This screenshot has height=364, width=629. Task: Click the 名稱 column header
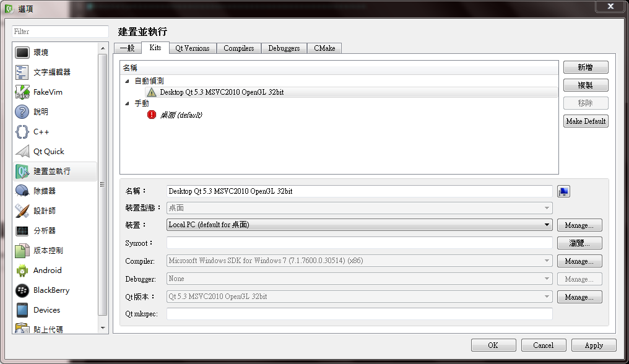click(x=339, y=68)
